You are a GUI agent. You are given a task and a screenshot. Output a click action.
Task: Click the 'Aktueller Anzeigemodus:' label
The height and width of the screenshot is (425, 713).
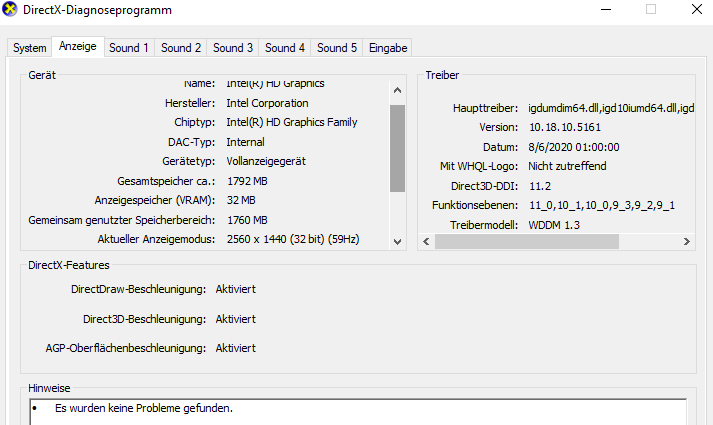point(156,239)
